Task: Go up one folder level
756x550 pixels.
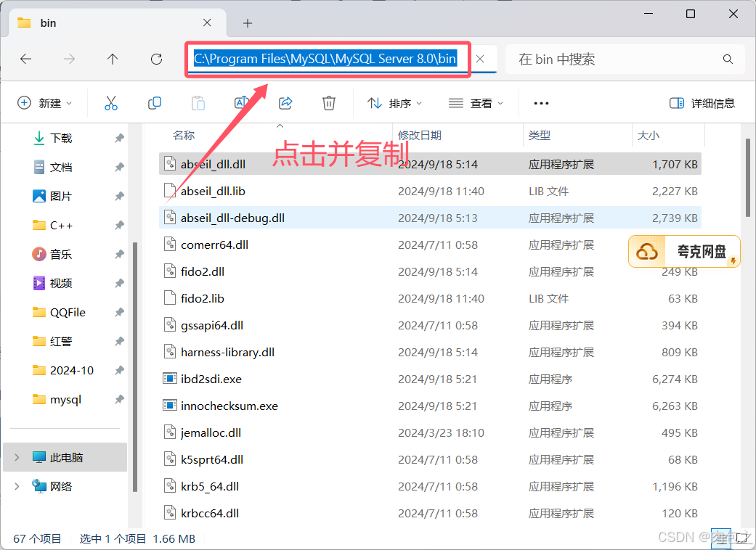Action: click(113, 59)
